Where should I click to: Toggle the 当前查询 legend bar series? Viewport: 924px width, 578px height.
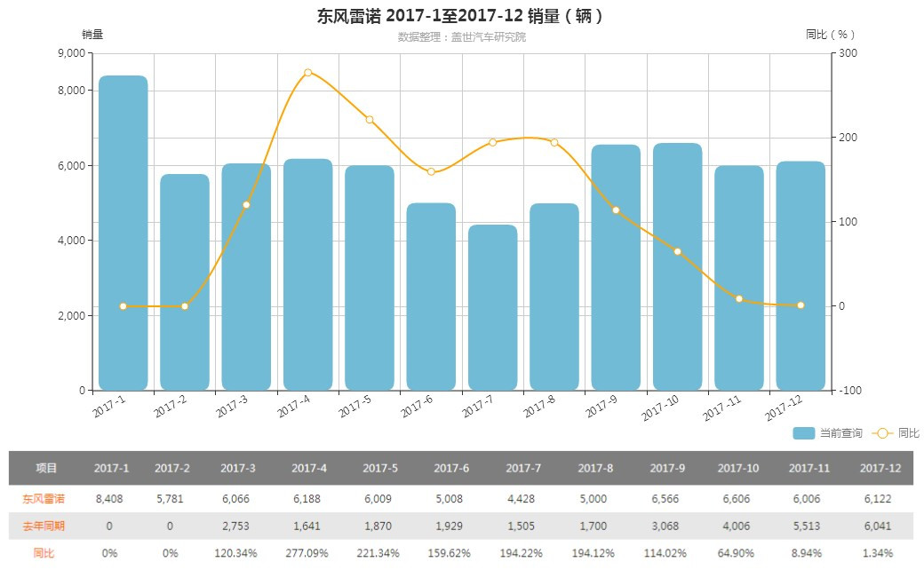click(x=827, y=433)
